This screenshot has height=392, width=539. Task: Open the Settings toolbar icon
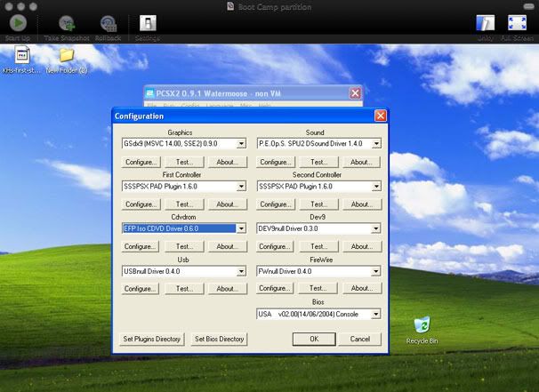pyautogui.click(x=148, y=24)
